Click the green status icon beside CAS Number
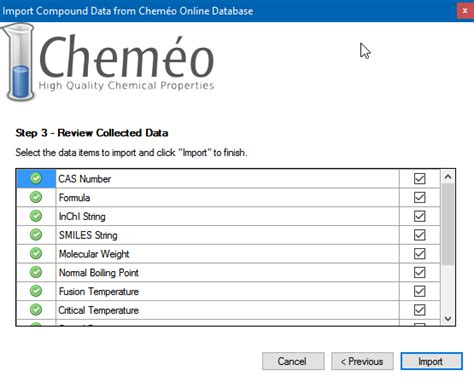Viewport: 474px width, 382px height. click(x=36, y=178)
